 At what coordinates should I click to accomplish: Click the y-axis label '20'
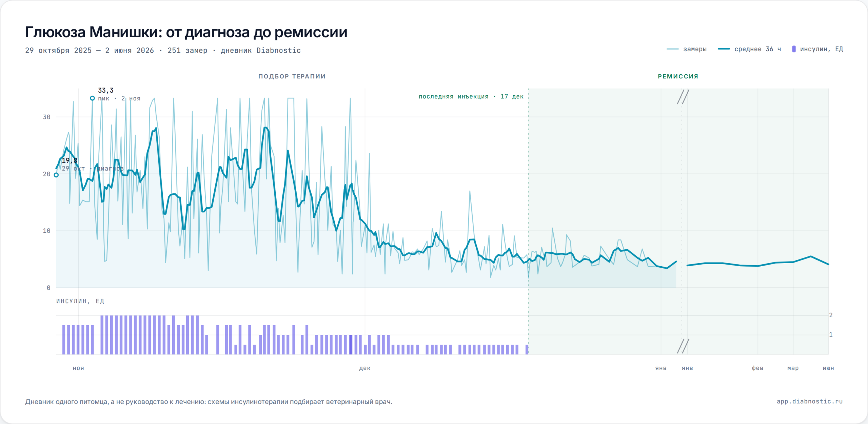[x=46, y=174]
